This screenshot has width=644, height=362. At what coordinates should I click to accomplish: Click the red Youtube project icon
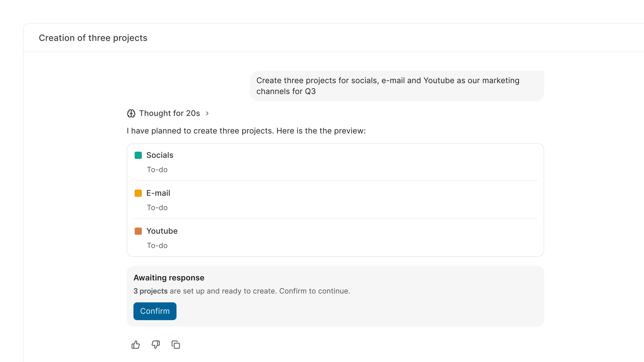click(138, 231)
